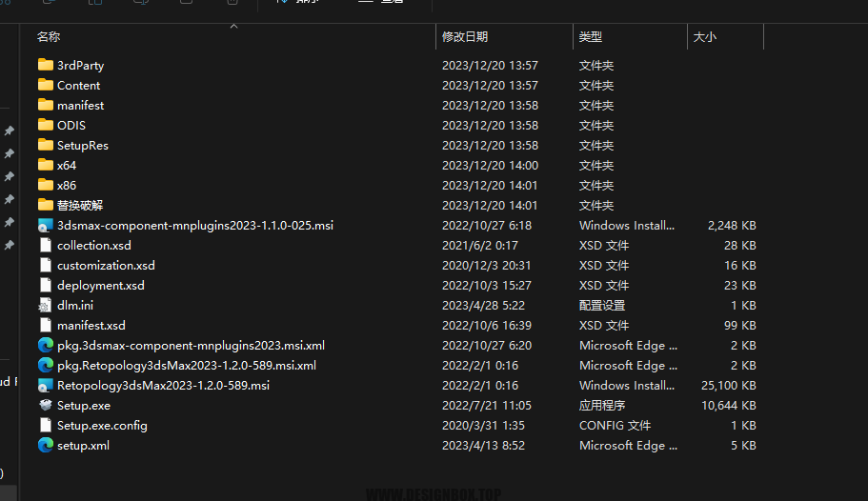Click the manifest.xsd file icon

click(x=46, y=325)
